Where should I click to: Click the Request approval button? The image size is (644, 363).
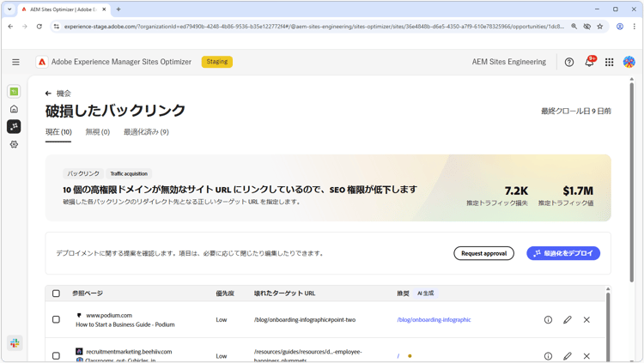pyautogui.click(x=483, y=253)
